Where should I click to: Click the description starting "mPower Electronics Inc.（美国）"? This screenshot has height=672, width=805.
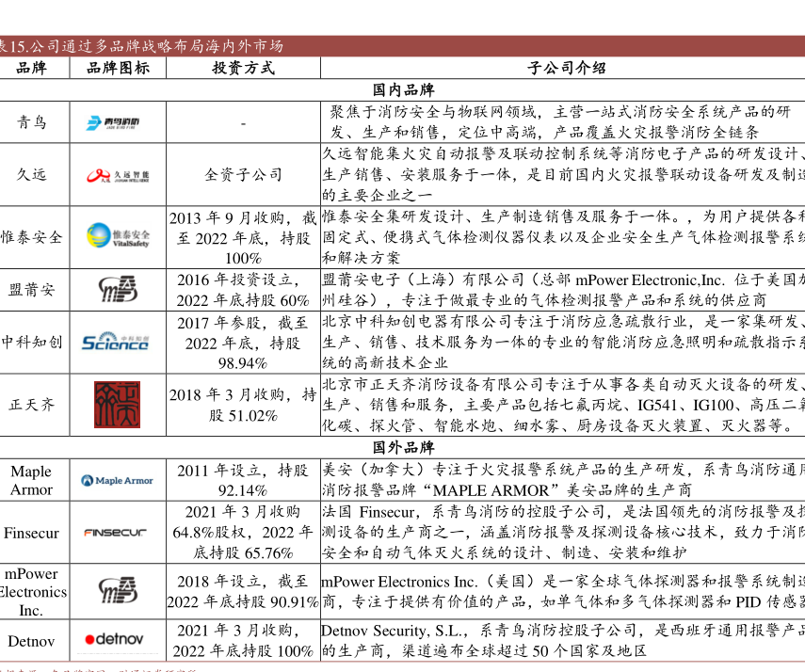tap(563, 591)
